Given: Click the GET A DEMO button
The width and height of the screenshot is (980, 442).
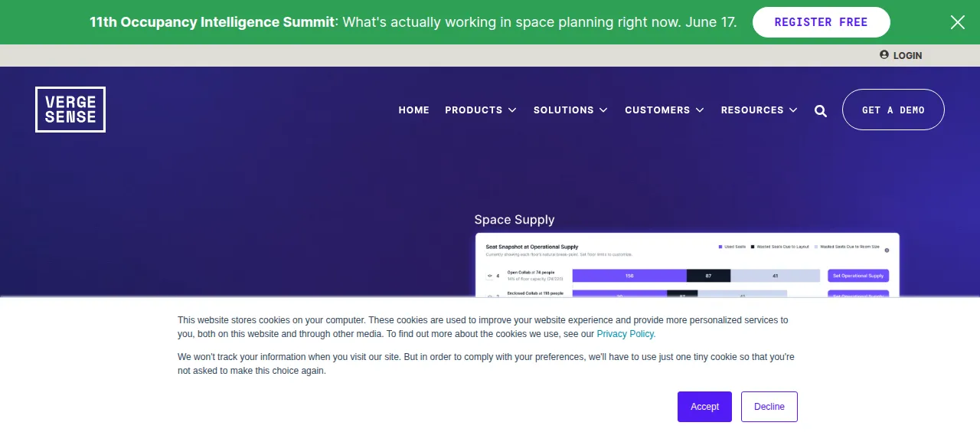Looking at the screenshot, I should (x=893, y=110).
